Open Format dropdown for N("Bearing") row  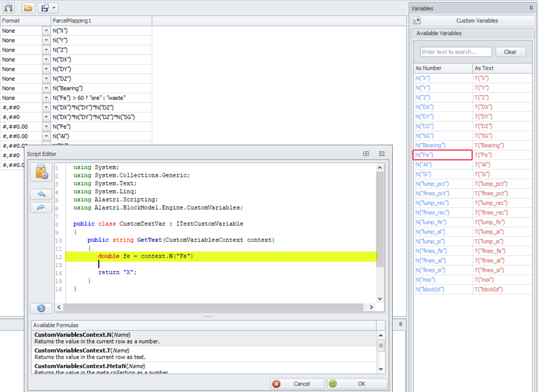pyautogui.click(x=46, y=88)
